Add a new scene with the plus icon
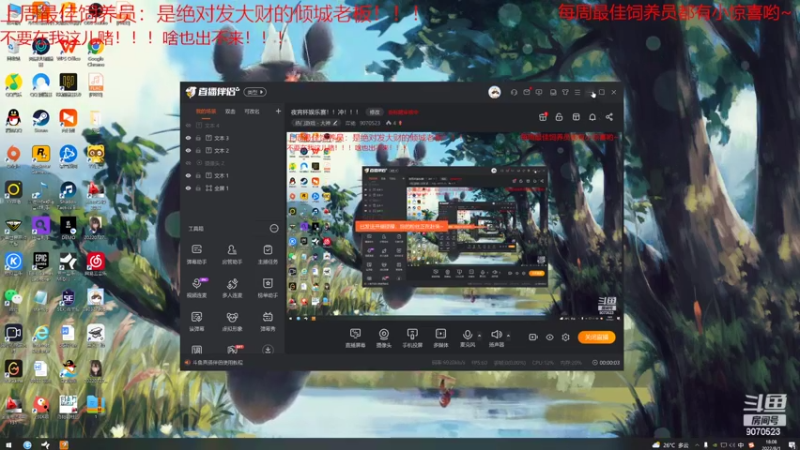Viewport: 800px width, 450px height. tap(278, 111)
